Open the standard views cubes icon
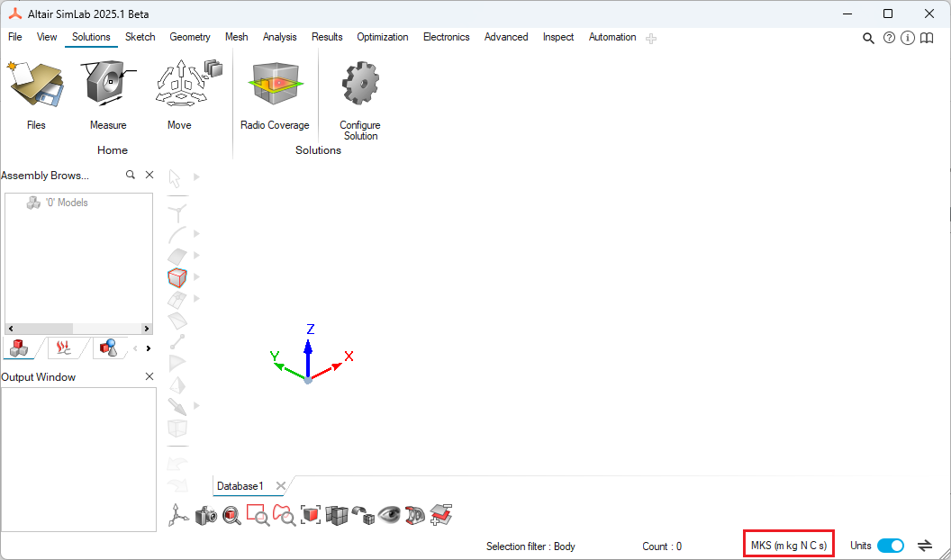Screen dimensions: 951x560 pos(337,515)
